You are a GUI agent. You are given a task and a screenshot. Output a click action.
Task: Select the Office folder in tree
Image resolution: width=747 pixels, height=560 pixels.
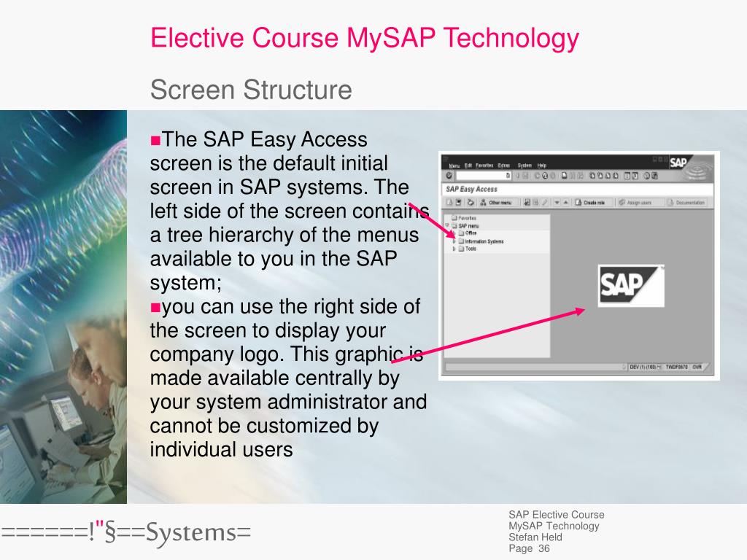click(468, 233)
